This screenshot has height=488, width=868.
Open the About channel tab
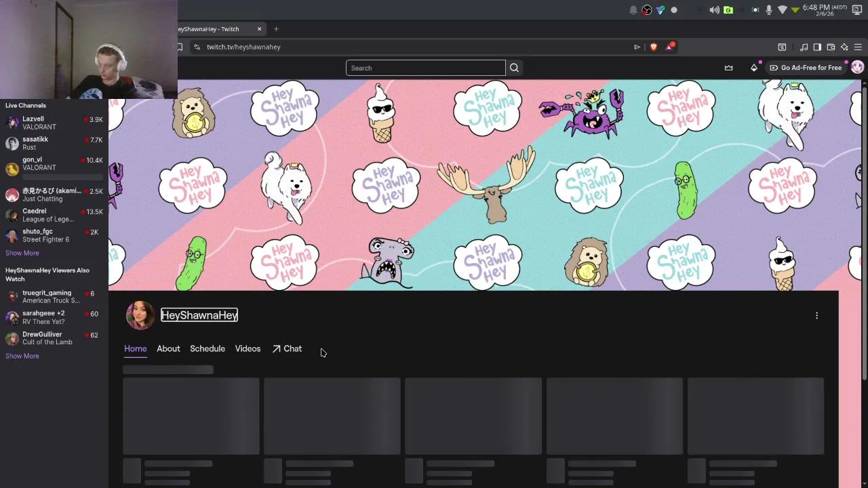pyautogui.click(x=168, y=348)
